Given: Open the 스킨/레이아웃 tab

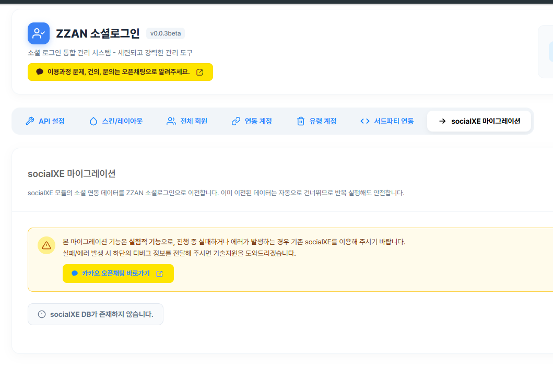Looking at the screenshot, I should click(116, 121).
